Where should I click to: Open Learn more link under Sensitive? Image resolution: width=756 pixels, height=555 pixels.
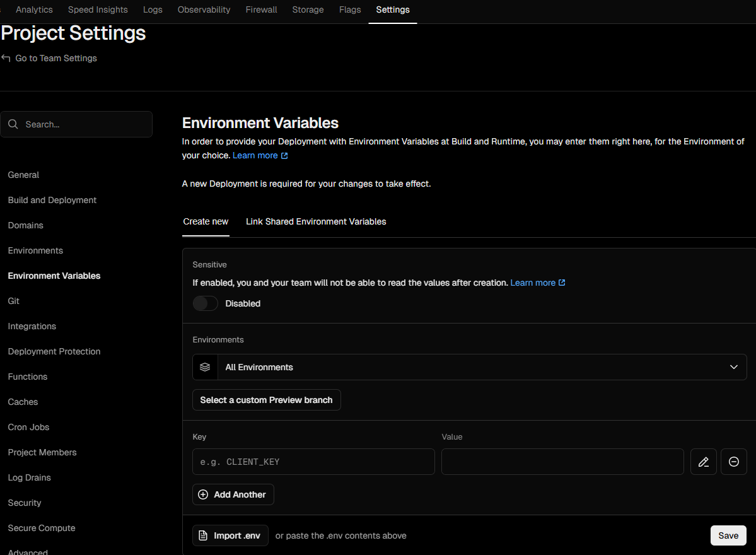point(533,283)
